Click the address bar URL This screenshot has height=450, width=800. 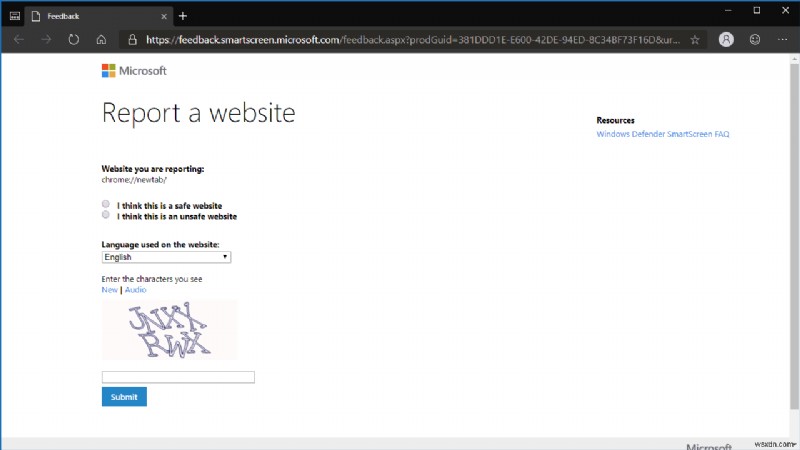(413, 40)
